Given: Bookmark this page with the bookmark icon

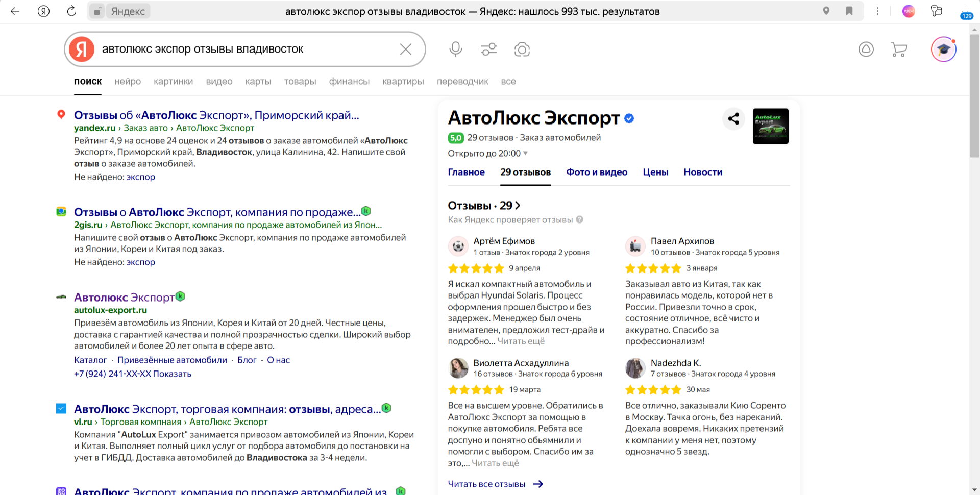Looking at the screenshot, I should tap(849, 11).
